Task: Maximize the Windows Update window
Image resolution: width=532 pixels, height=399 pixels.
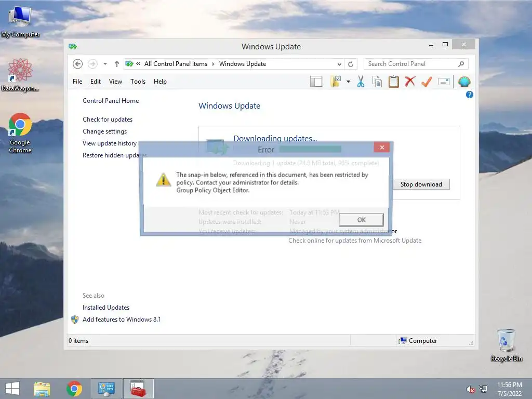Action: (x=445, y=45)
